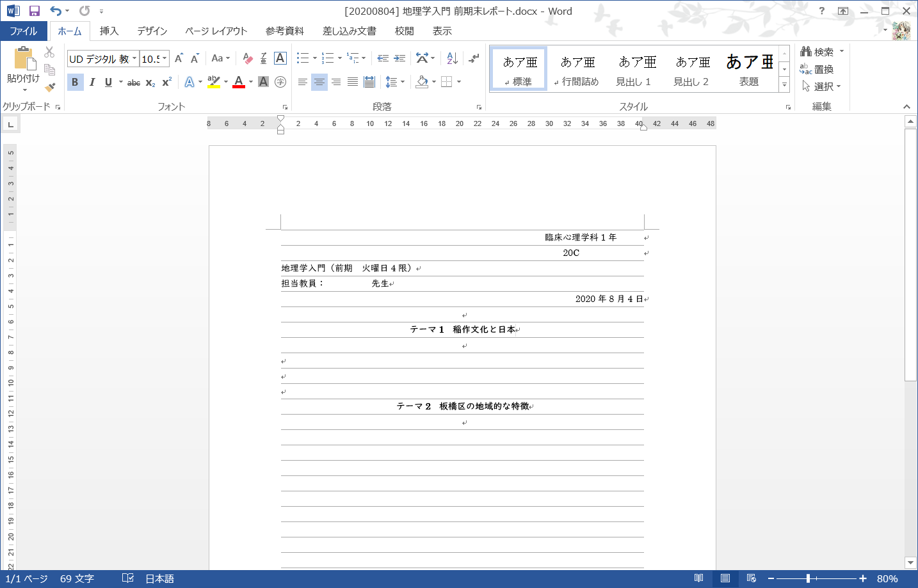918x588 pixels.
Task: Toggle Italic formatting
Action: (92, 82)
